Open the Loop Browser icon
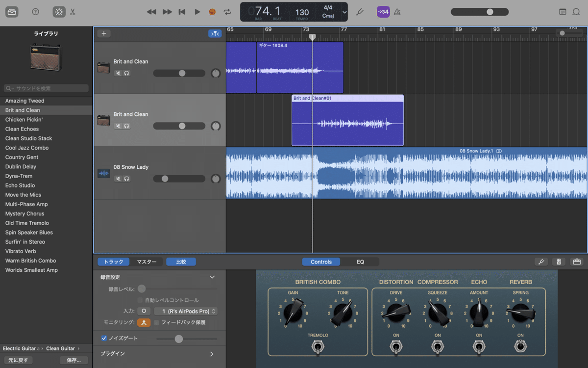This screenshot has height=368, width=588. [577, 12]
